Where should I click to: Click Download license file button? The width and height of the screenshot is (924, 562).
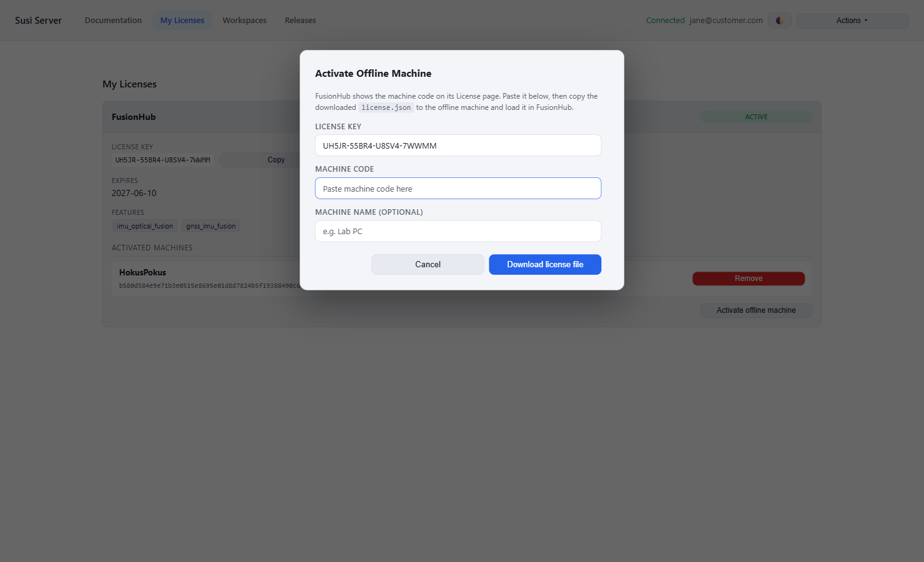(x=545, y=264)
